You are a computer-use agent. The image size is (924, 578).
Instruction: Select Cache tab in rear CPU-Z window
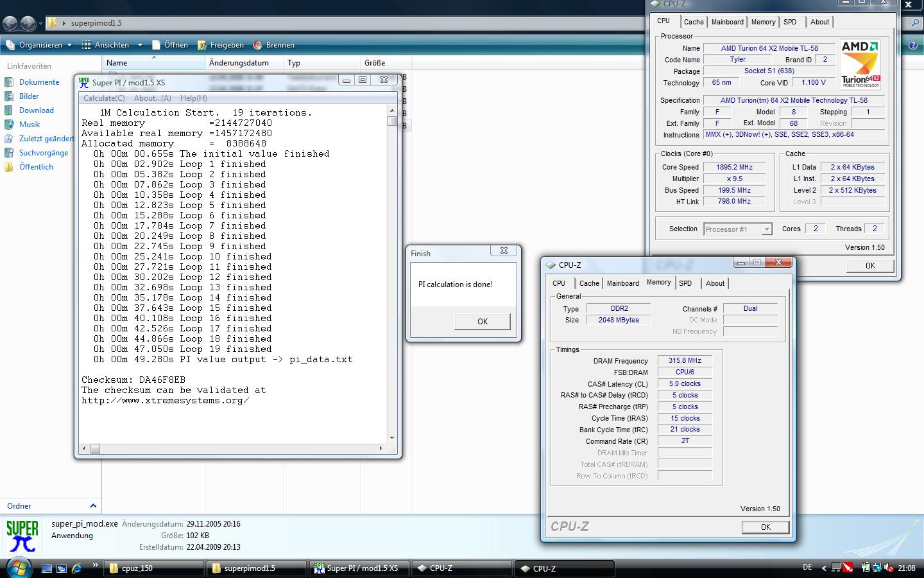click(x=694, y=22)
